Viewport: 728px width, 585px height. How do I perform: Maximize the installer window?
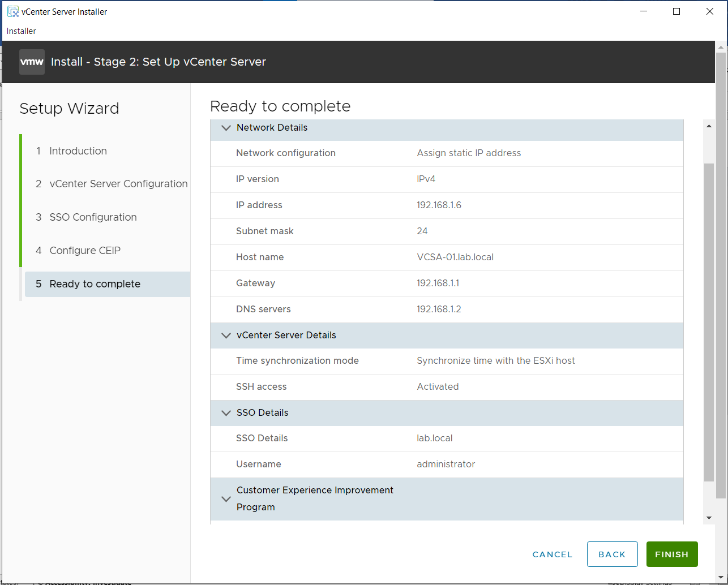[x=676, y=11]
